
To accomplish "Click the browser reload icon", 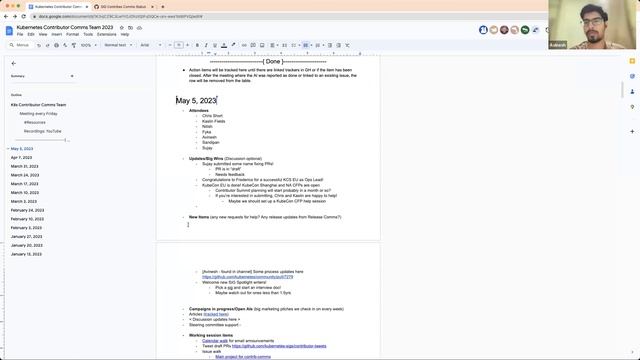I will click(23, 16).
